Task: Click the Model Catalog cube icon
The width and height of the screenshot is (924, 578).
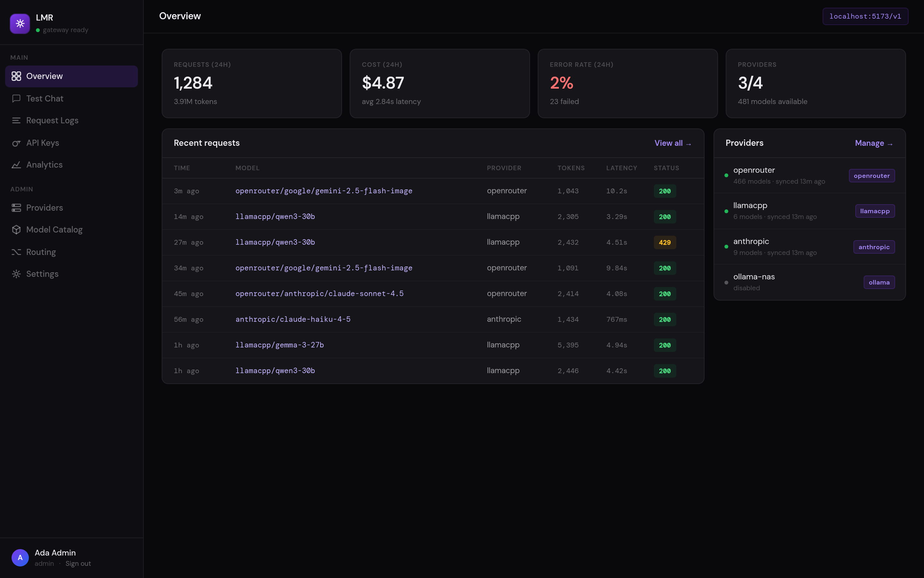Action: click(16, 229)
